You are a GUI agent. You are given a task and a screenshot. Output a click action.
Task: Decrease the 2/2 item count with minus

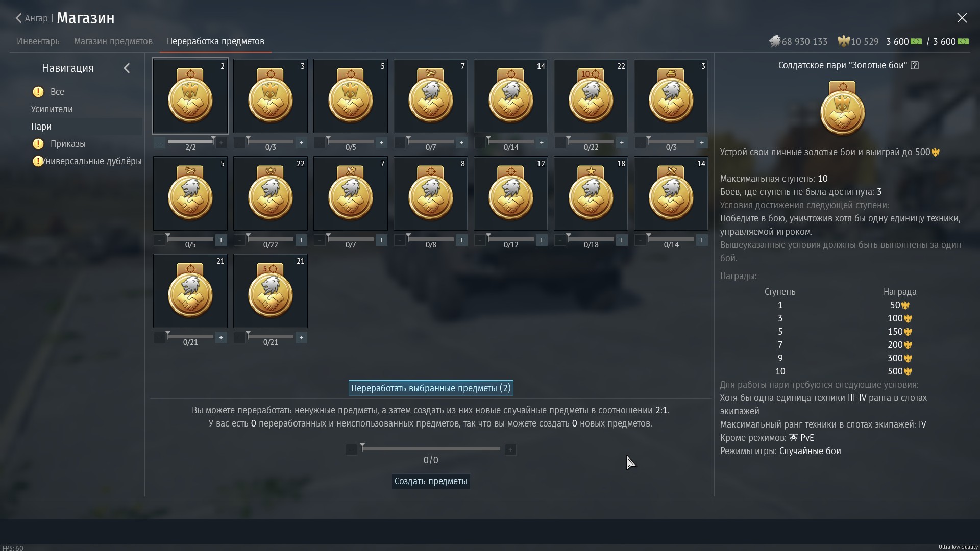pos(159,143)
